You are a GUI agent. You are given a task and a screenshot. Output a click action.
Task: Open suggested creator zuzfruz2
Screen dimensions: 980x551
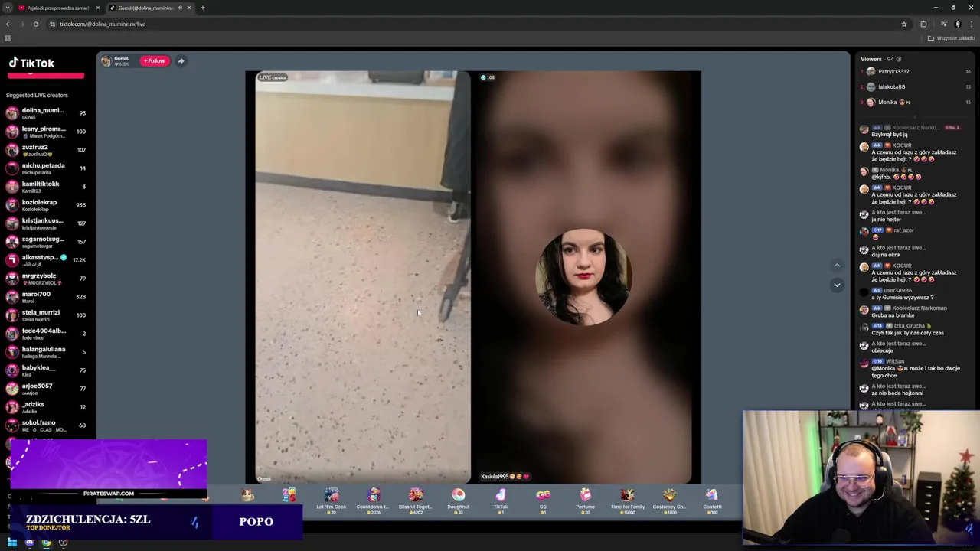(x=46, y=150)
